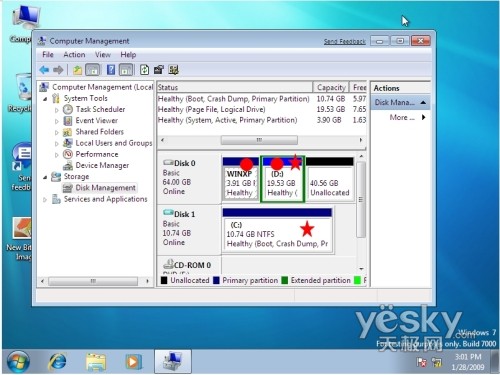The height and width of the screenshot is (375, 500).
Task: Select the D: 19.53 GB partition block
Action: point(282,179)
